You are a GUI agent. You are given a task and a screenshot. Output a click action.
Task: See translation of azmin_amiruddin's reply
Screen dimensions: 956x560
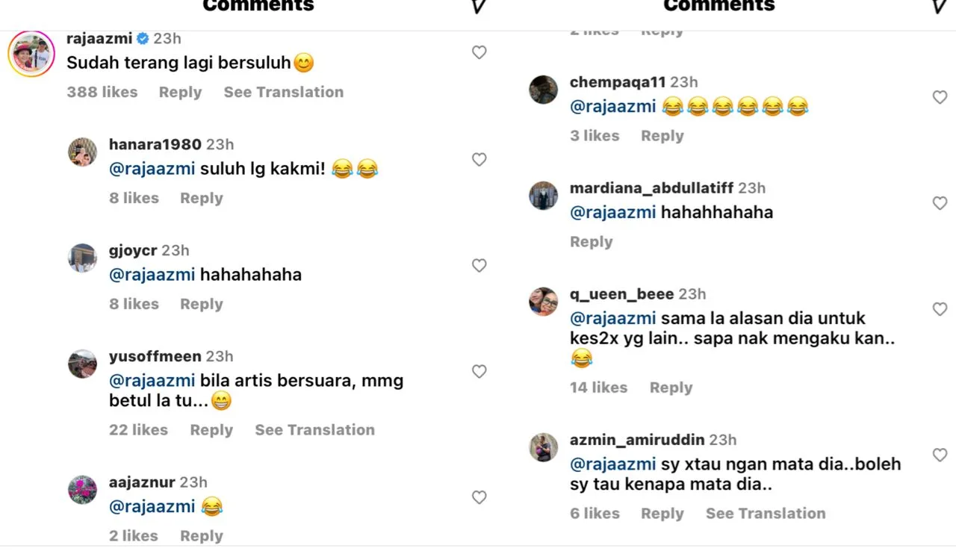tap(766, 514)
